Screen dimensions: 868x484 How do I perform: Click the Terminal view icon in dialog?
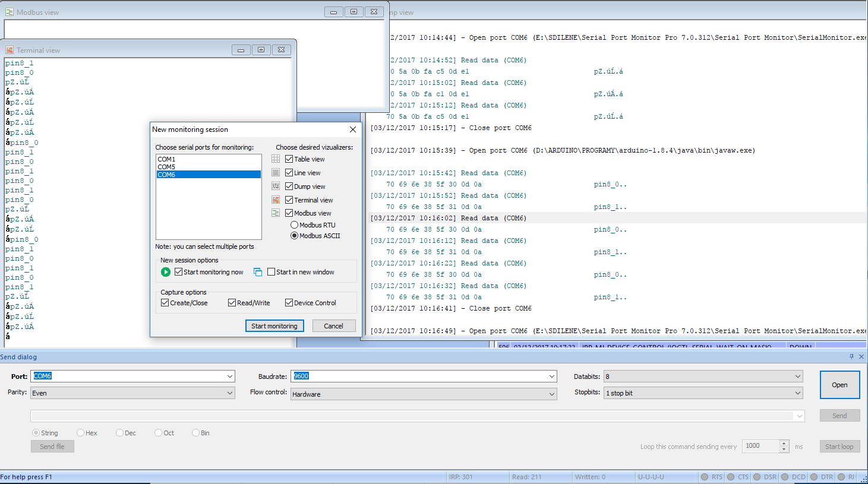tap(276, 200)
